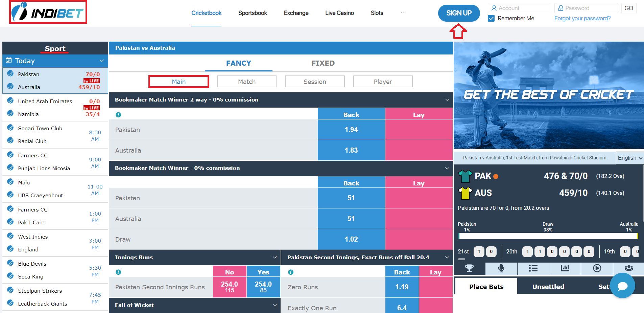
Task: Bet No on Pakistan Second Innings 254.0
Action: click(230, 287)
